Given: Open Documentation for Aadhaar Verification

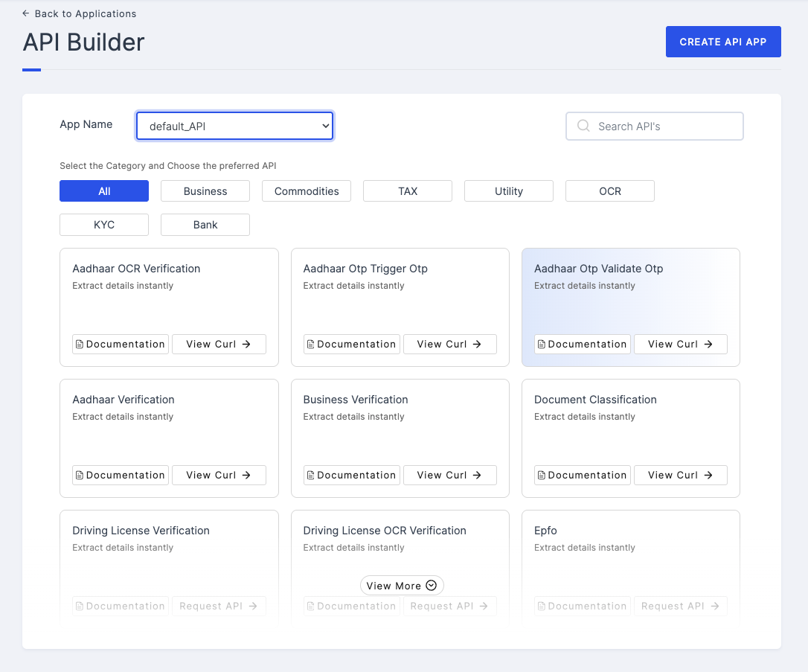Looking at the screenshot, I should (x=121, y=476).
